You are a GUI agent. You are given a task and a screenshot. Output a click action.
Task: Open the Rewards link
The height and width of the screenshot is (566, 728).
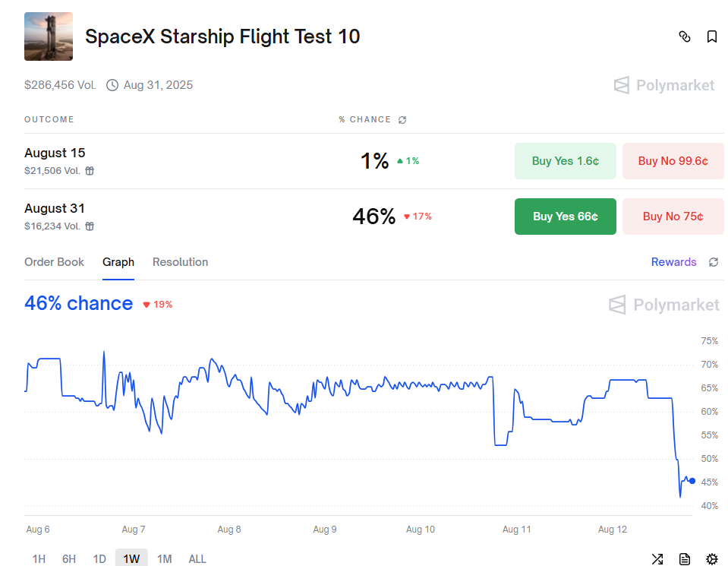[673, 262]
